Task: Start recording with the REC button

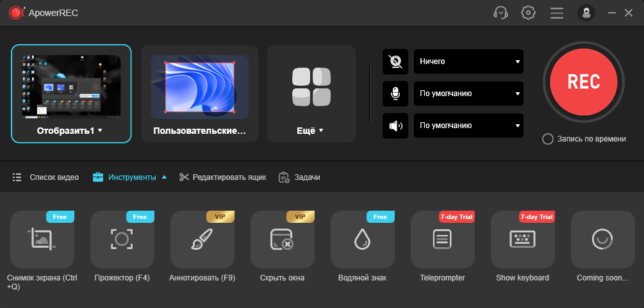Action: click(x=584, y=82)
